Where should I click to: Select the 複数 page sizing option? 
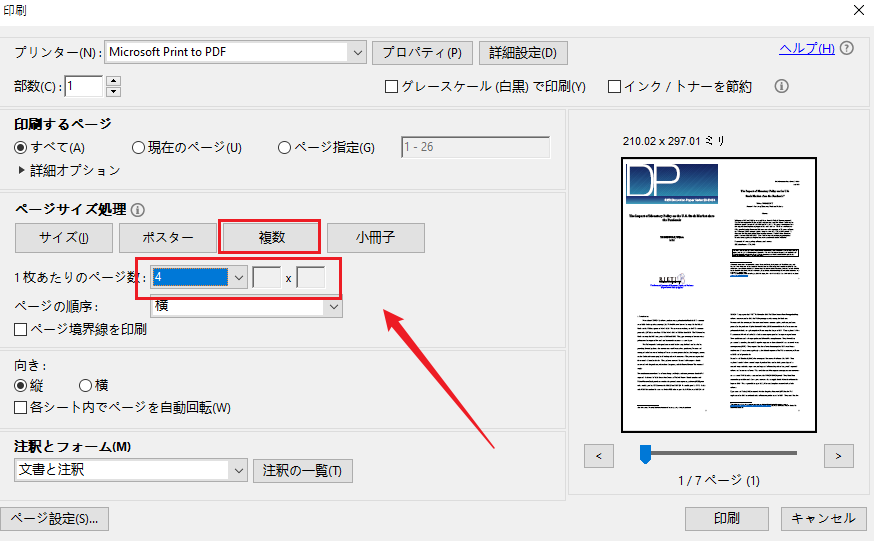[270, 238]
